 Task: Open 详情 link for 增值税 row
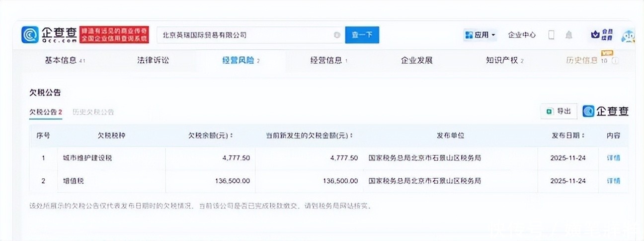click(613, 181)
